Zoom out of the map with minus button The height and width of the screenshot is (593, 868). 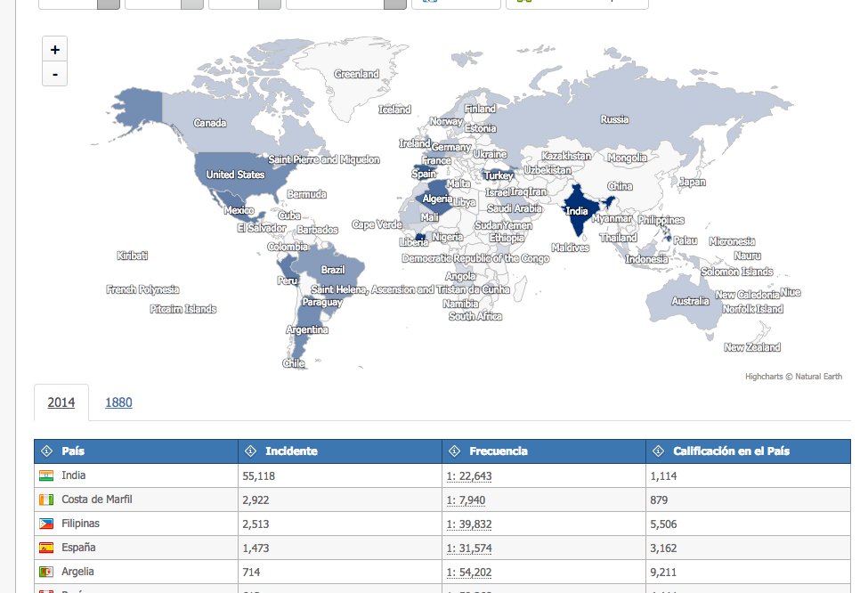55,74
